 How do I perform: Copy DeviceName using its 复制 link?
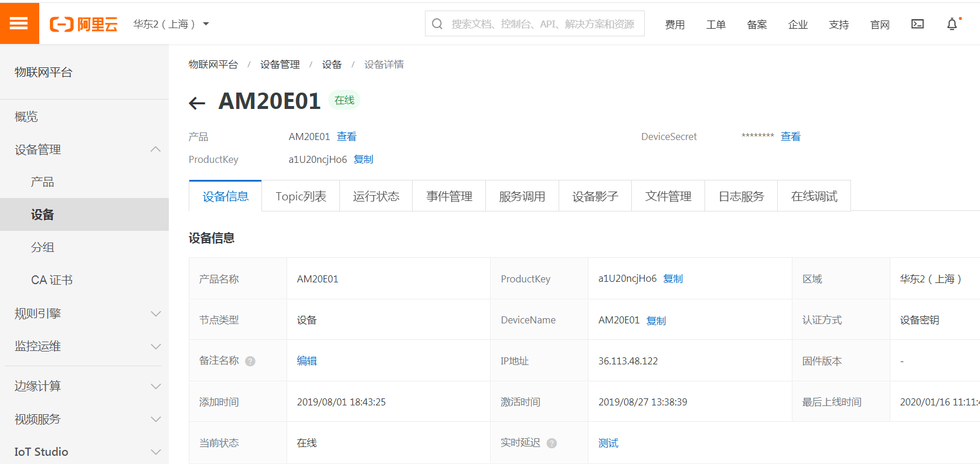(x=656, y=320)
